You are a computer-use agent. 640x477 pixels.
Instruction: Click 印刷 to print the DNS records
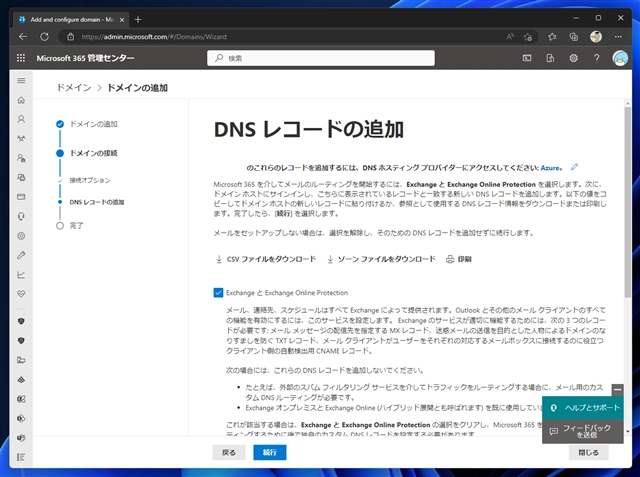click(x=459, y=259)
